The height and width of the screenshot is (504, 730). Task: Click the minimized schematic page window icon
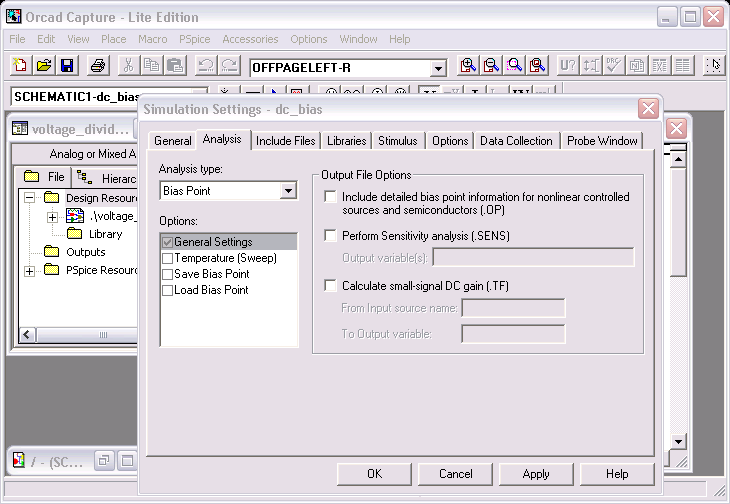pyautogui.click(x=19, y=461)
